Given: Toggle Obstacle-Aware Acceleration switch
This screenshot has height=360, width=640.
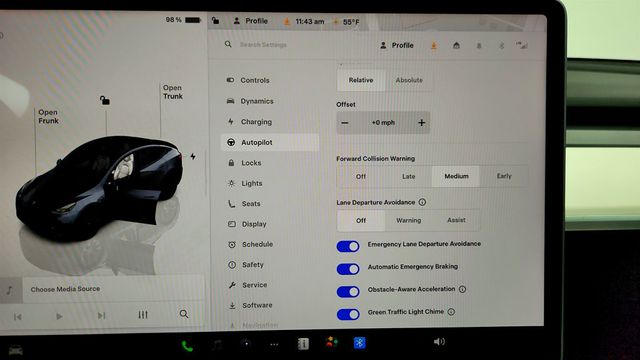Looking at the screenshot, I should tap(348, 291).
